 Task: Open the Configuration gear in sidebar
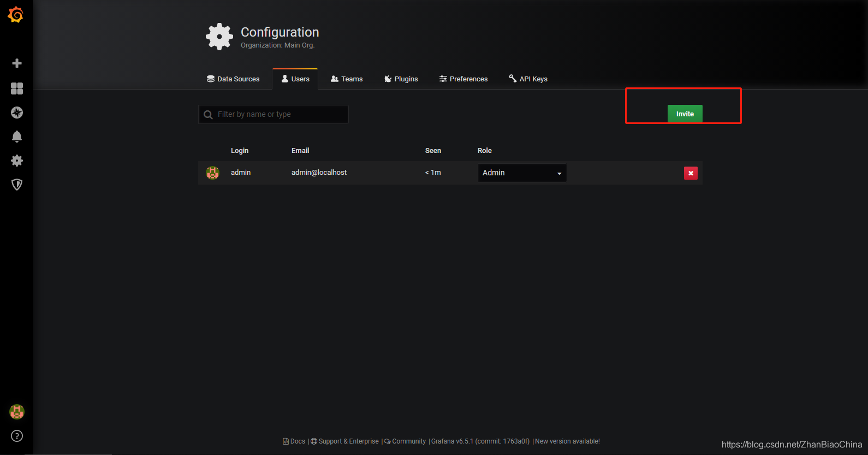17,161
